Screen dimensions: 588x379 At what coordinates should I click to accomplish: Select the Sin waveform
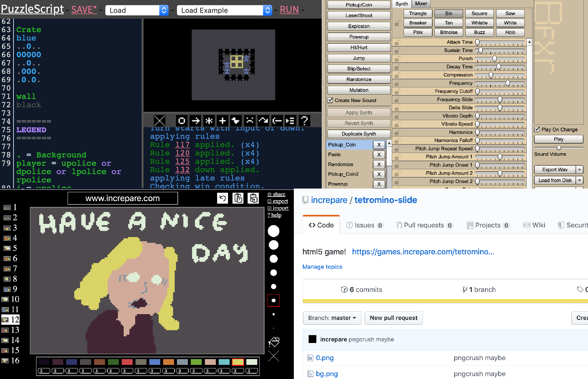(x=449, y=13)
